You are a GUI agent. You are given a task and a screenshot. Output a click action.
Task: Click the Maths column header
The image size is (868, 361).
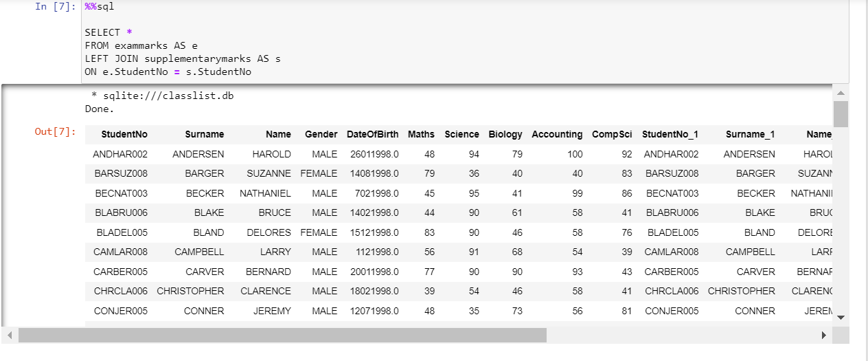421,134
